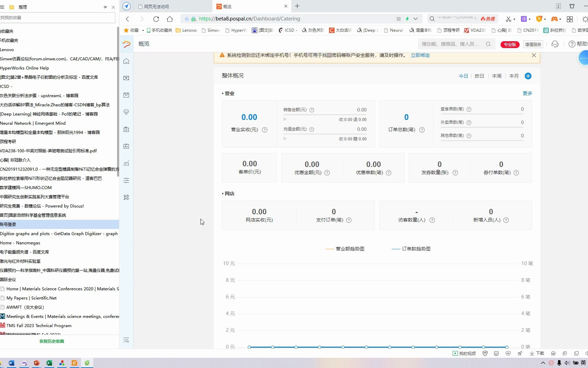Select 账号登录 in the favorites sidebar

tap(60, 224)
